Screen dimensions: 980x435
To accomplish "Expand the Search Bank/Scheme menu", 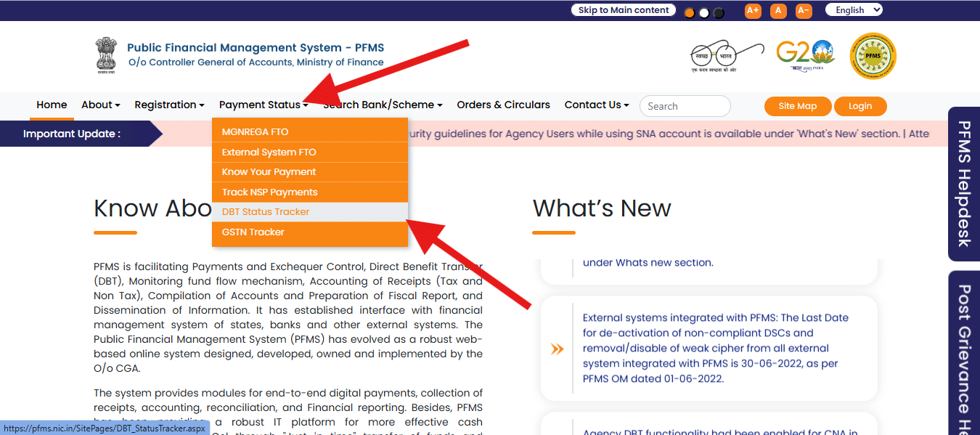I will tap(383, 105).
